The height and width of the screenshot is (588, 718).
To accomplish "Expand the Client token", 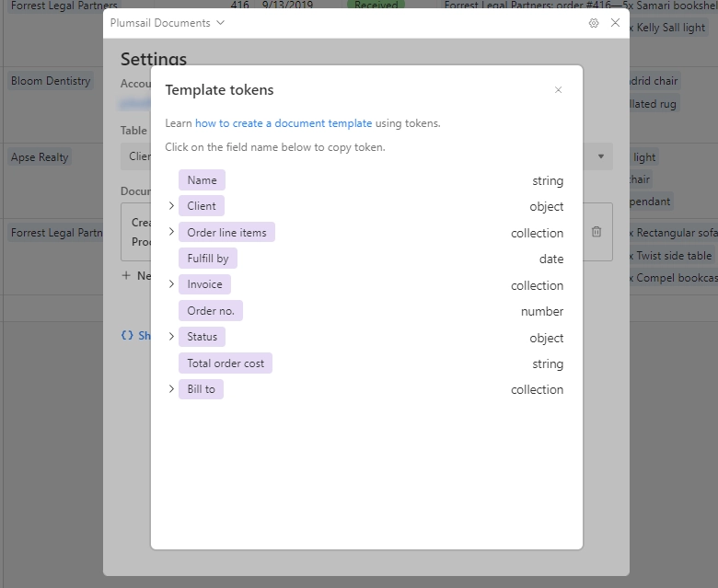I will 171,206.
